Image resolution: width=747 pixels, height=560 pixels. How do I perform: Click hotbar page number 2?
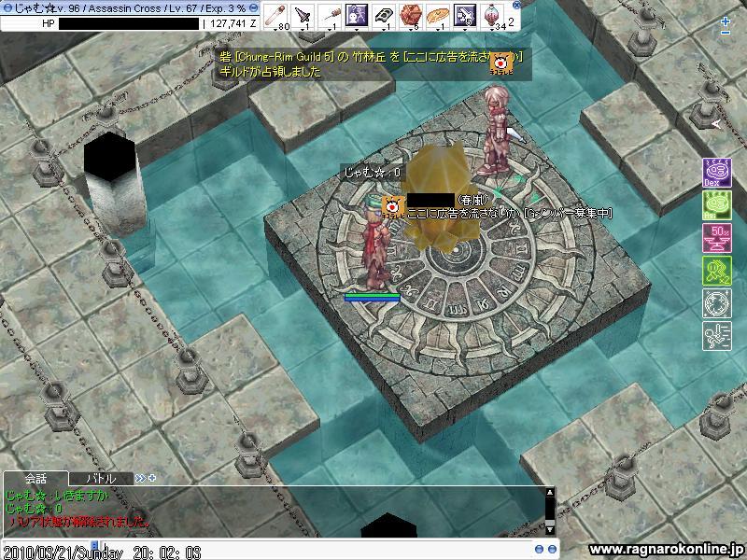click(511, 21)
